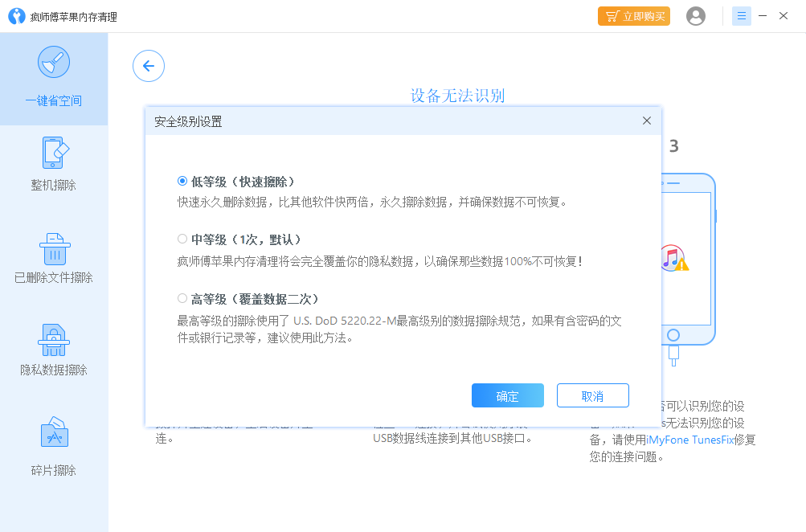Screen dimensions: 806x532
Task: Select the 整机擦除 erase all data icon
Action: pos(55,153)
